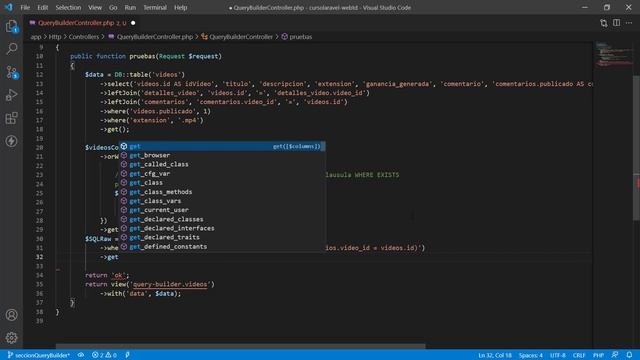This screenshot has height=360, width=640.
Task: Select 'get_current_user' autocomplete suggestion
Action: 222,210
